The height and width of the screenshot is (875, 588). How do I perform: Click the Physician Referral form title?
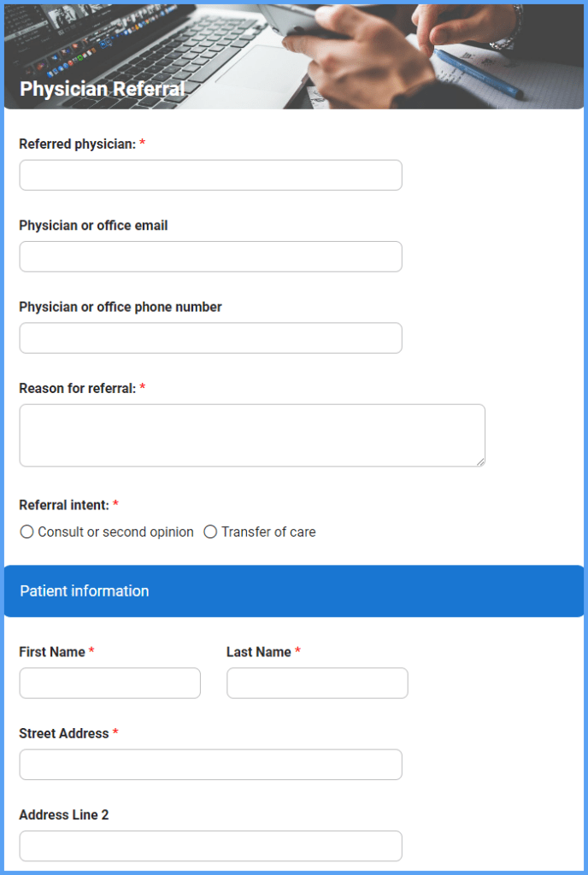point(102,88)
